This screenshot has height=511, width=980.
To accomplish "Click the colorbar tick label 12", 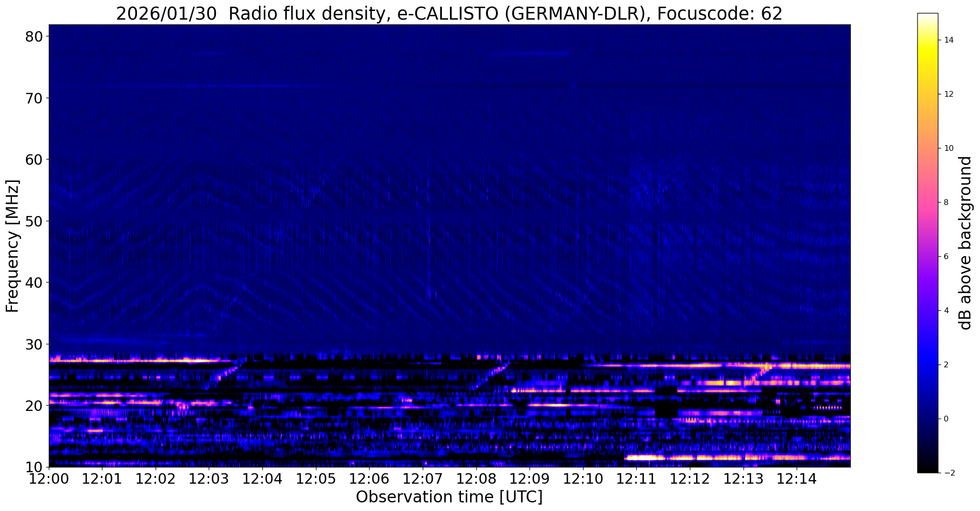I will 948,94.
